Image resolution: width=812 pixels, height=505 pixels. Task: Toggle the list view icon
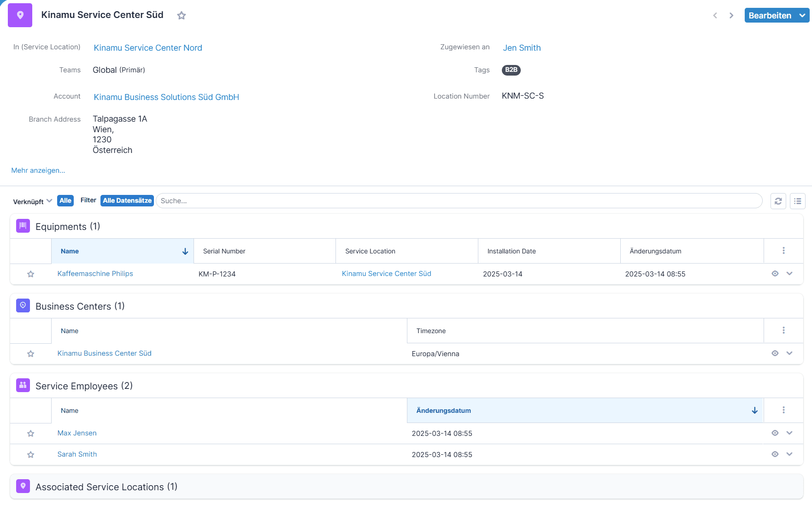pyautogui.click(x=798, y=201)
